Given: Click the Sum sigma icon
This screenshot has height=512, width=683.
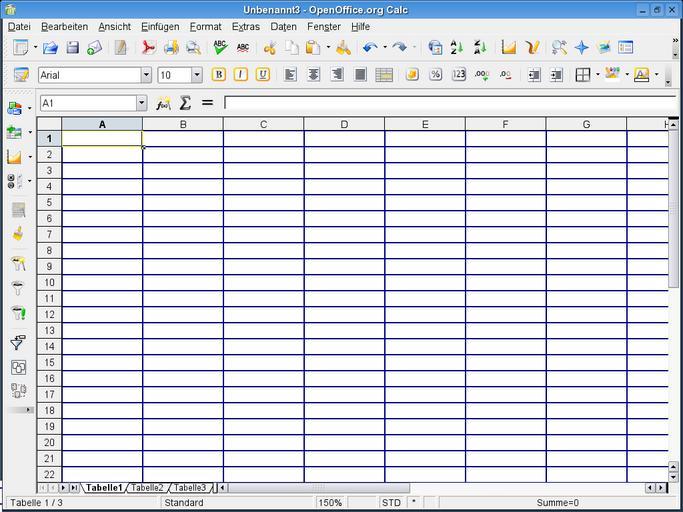Looking at the screenshot, I should 185,103.
